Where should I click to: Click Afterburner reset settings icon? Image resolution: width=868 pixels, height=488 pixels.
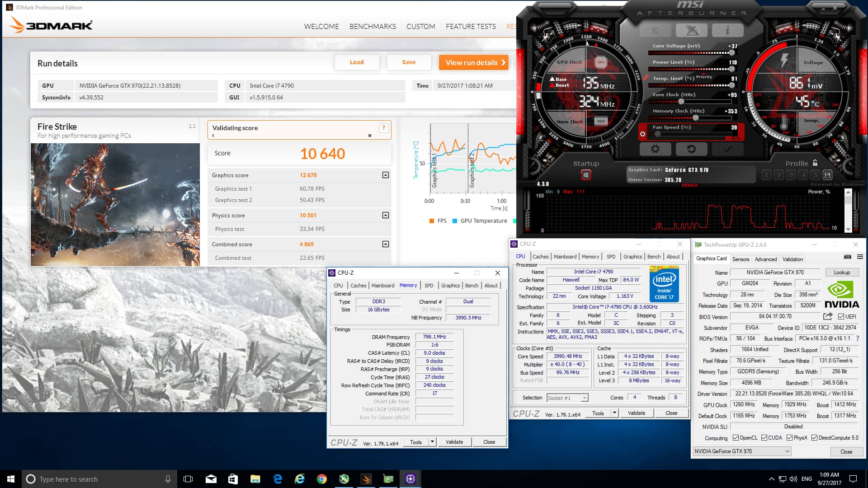[x=691, y=149]
